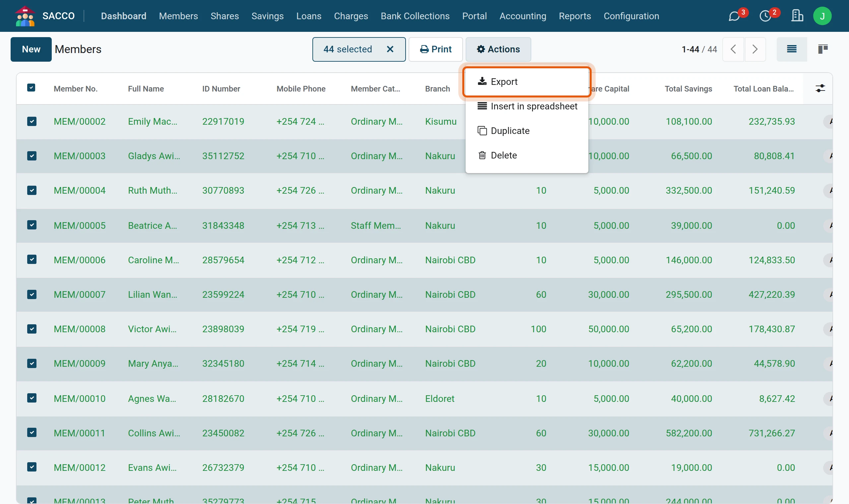Collapse the Actions dropdown button
The width and height of the screenshot is (849, 504).
tap(498, 49)
